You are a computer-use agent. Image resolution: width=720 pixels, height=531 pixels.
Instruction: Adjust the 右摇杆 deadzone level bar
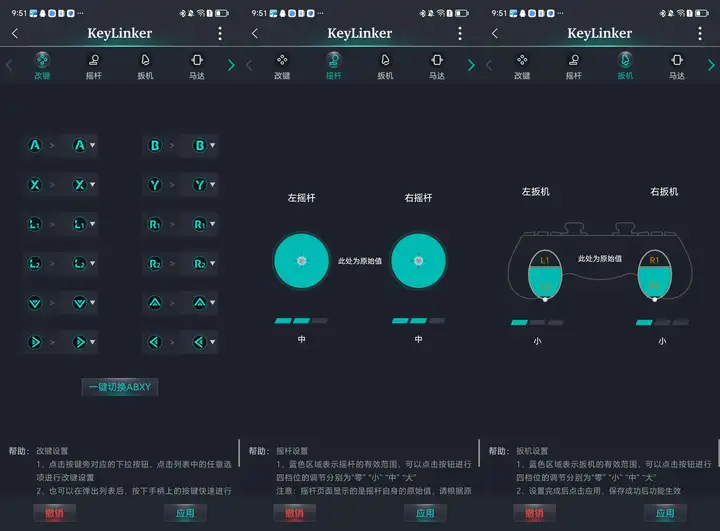point(418,321)
